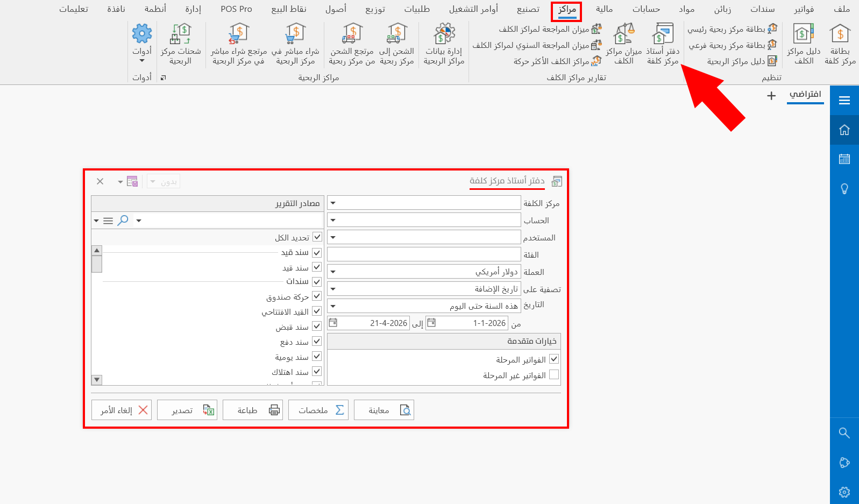Uncheck الفواتير المرحلة option

click(x=554, y=359)
